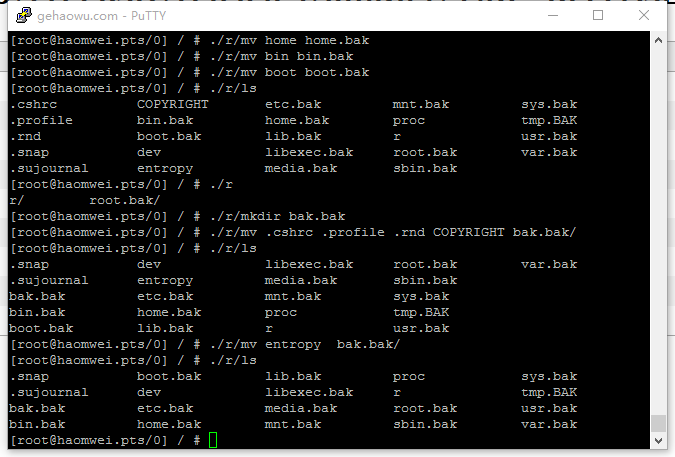Click the scrollbar down arrow
675x457 pixels.
pos(658,440)
